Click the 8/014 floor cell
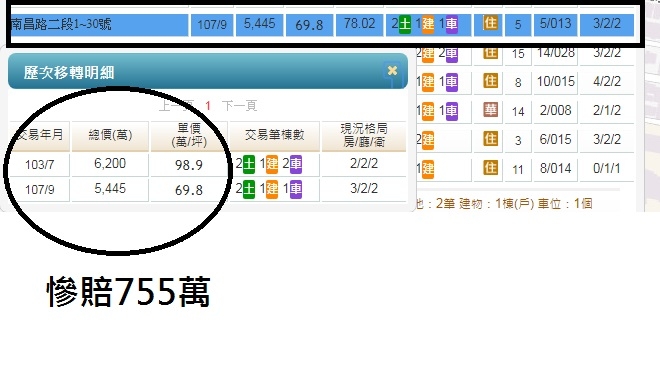Screen dimensions: 660x382 tap(556, 169)
